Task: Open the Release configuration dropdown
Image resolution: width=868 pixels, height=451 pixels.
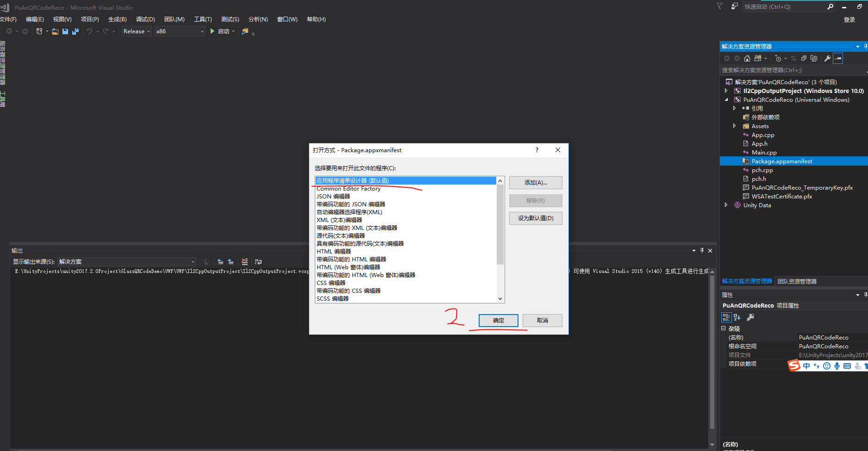Action: pos(137,31)
